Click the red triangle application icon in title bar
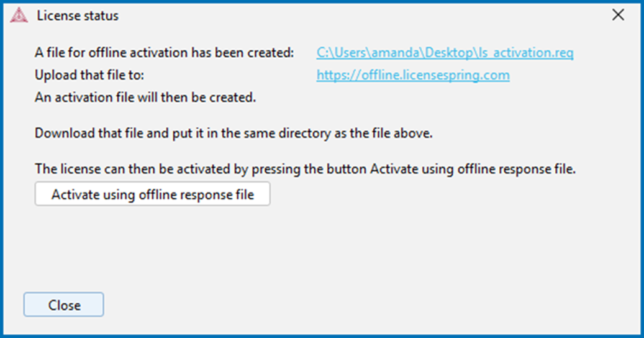Screen dimensions: 644x338 tap(19, 16)
